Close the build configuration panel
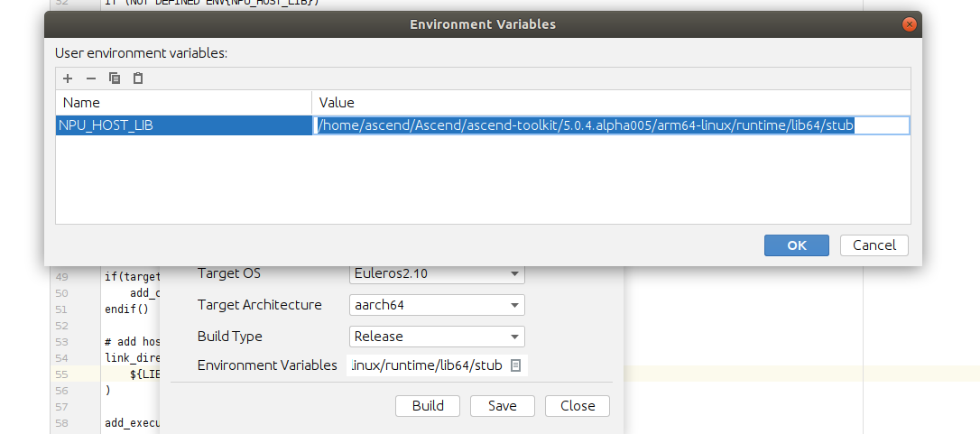The image size is (980, 434). coord(578,406)
